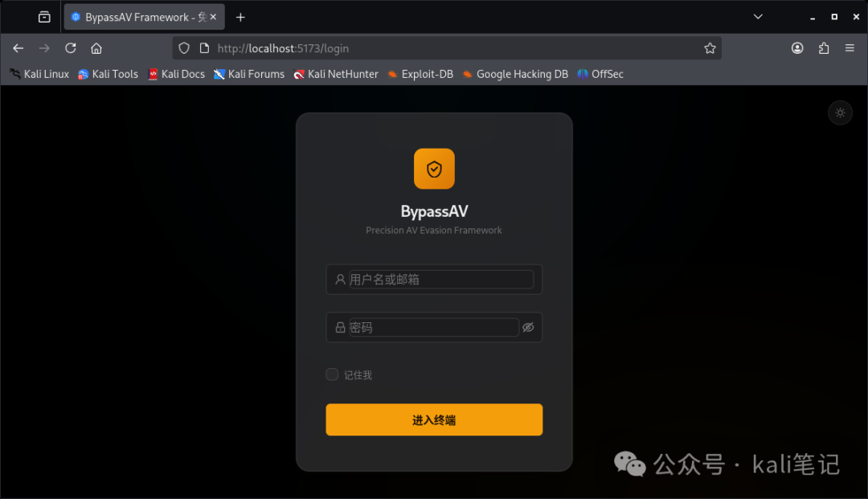
Task: Click the lock icon in password field
Action: 340,328
